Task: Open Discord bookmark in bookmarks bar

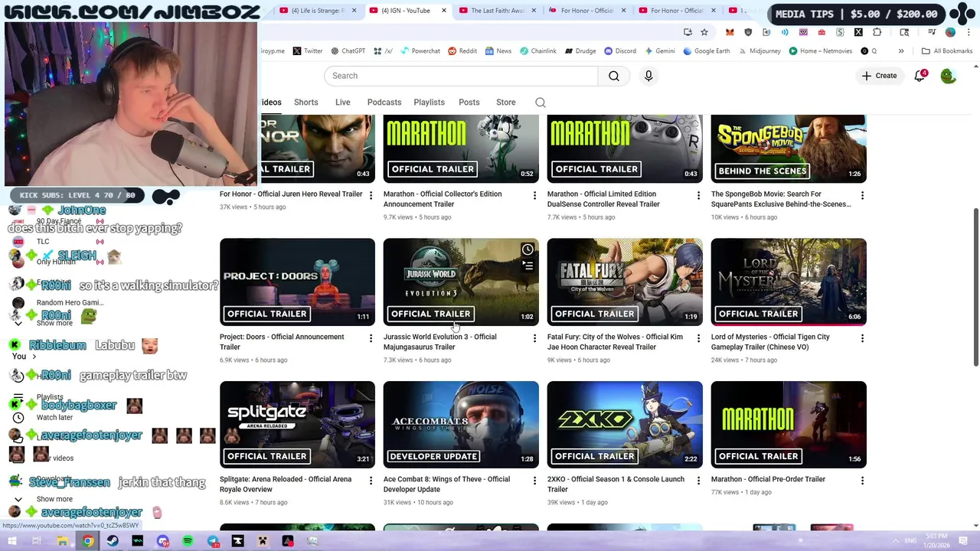Action: click(x=620, y=51)
